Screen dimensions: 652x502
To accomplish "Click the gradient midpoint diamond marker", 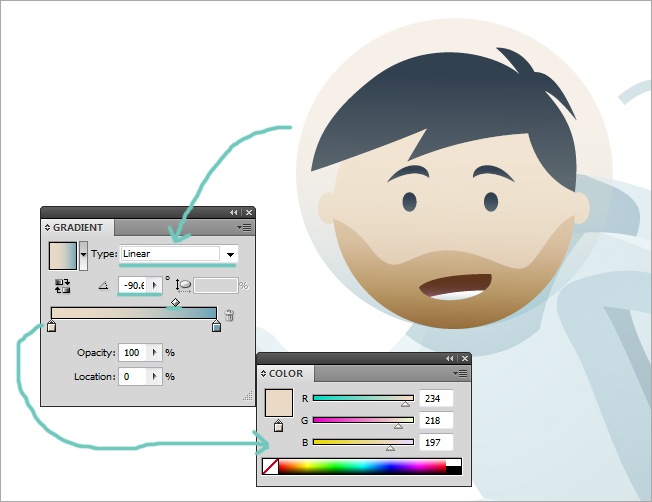I will coord(175,302).
